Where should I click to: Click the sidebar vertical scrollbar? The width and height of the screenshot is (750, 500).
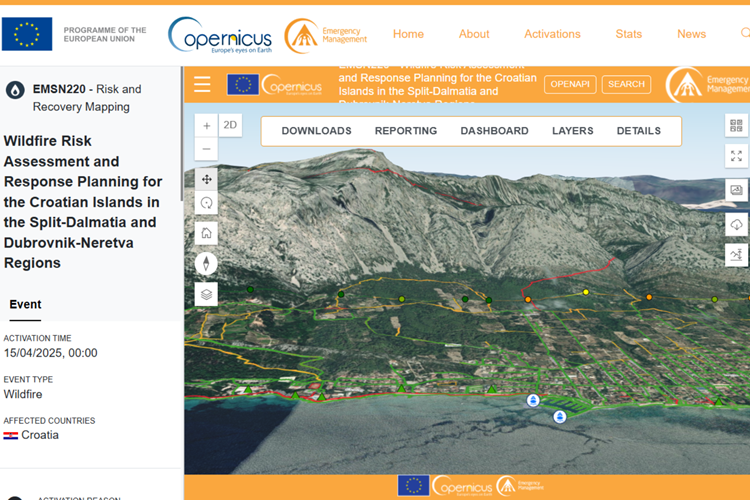pyautogui.click(x=181, y=134)
